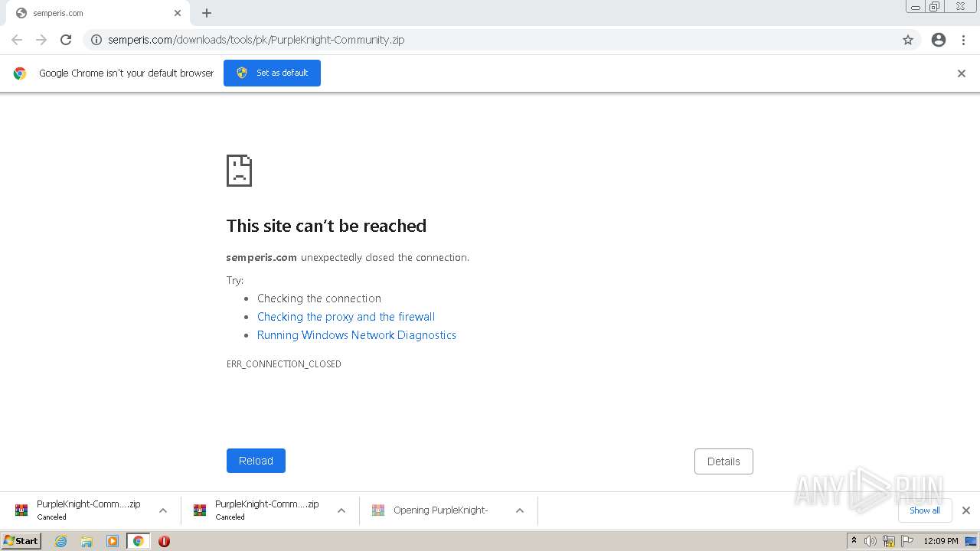Click 'This site can't be reached' heading

click(326, 226)
